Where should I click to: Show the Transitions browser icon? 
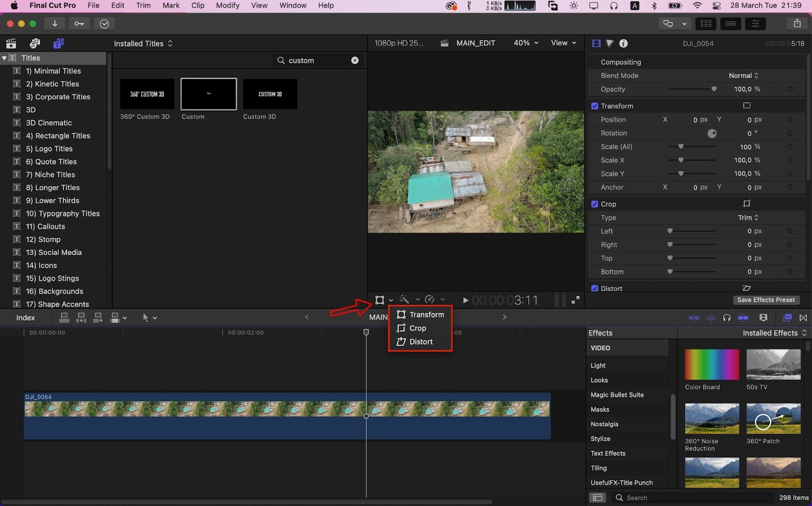tap(803, 318)
